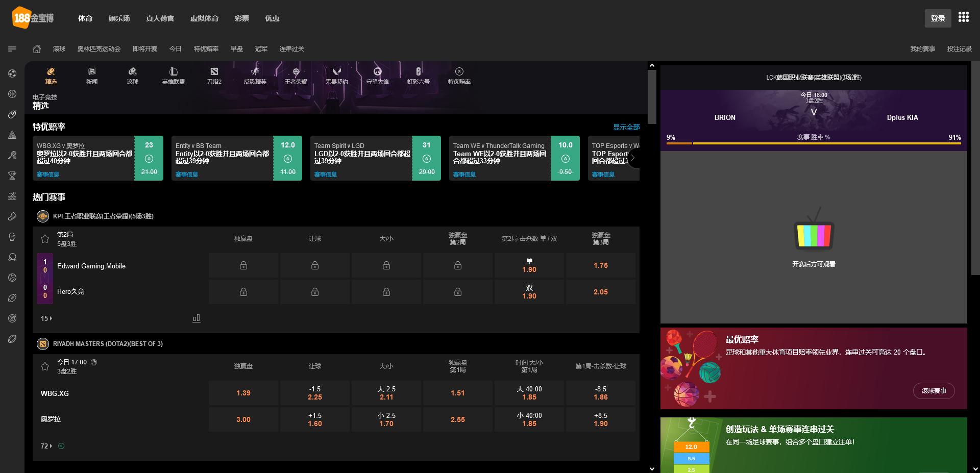
Task: Select the football icon in left sidebar
Action: [12, 73]
